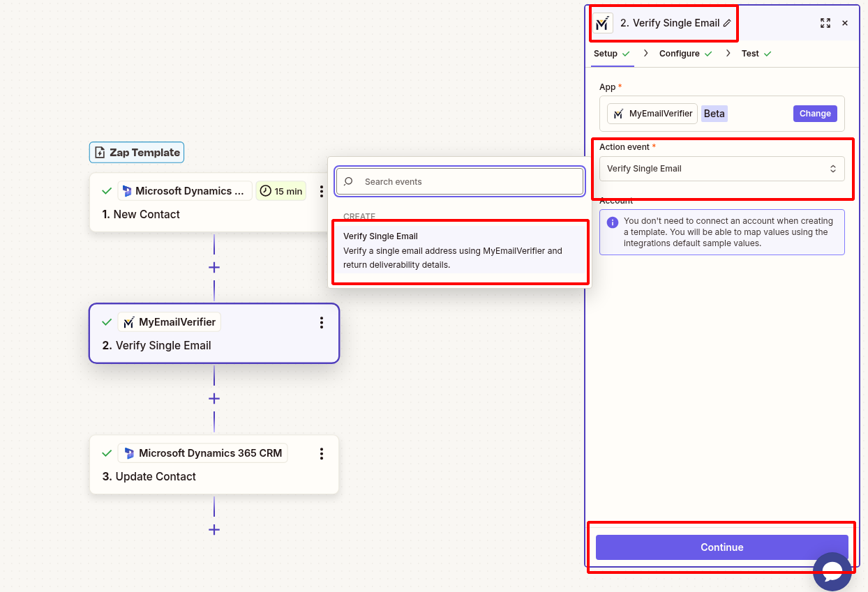Image resolution: width=868 pixels, height=592 pixels.
Task: Select Verify Single Email from the events list
Action: (460, 250)
